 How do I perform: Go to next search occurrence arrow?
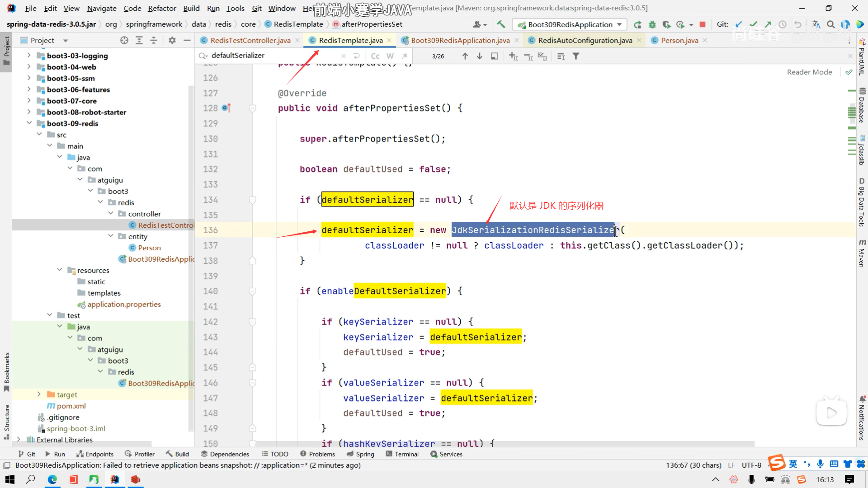(x=480, y=56)
